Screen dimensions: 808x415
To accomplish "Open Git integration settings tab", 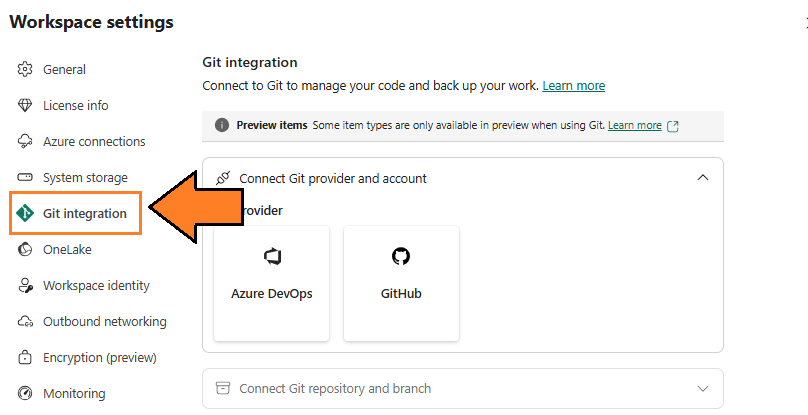I will pyautogui.click(x=84, y=214).
